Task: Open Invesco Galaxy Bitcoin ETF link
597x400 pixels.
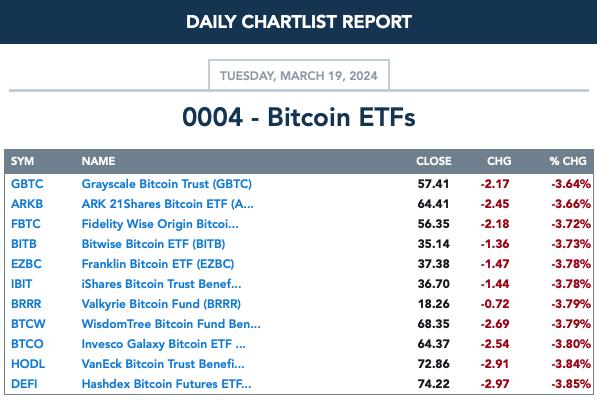Action: (163, 344)
